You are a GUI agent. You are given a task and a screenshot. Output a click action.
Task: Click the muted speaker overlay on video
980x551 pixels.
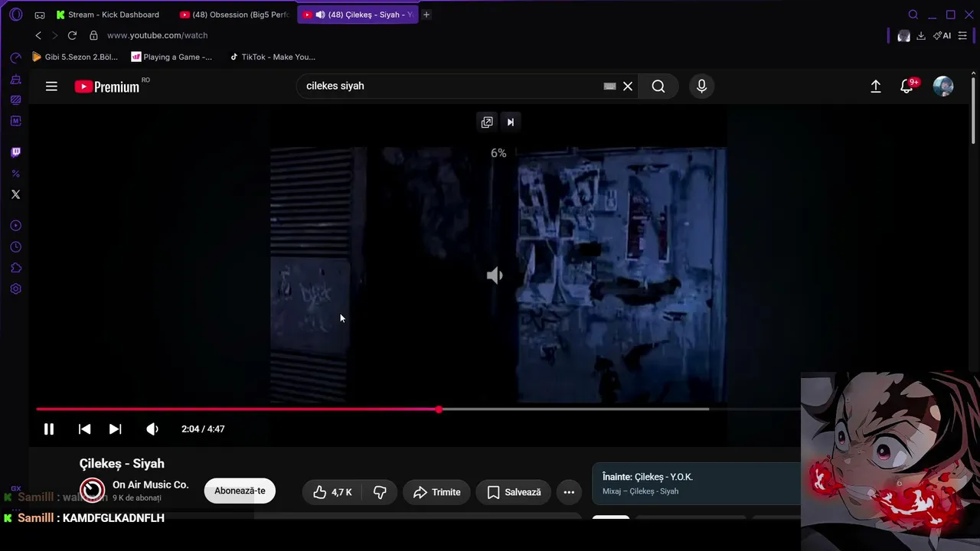495,275
